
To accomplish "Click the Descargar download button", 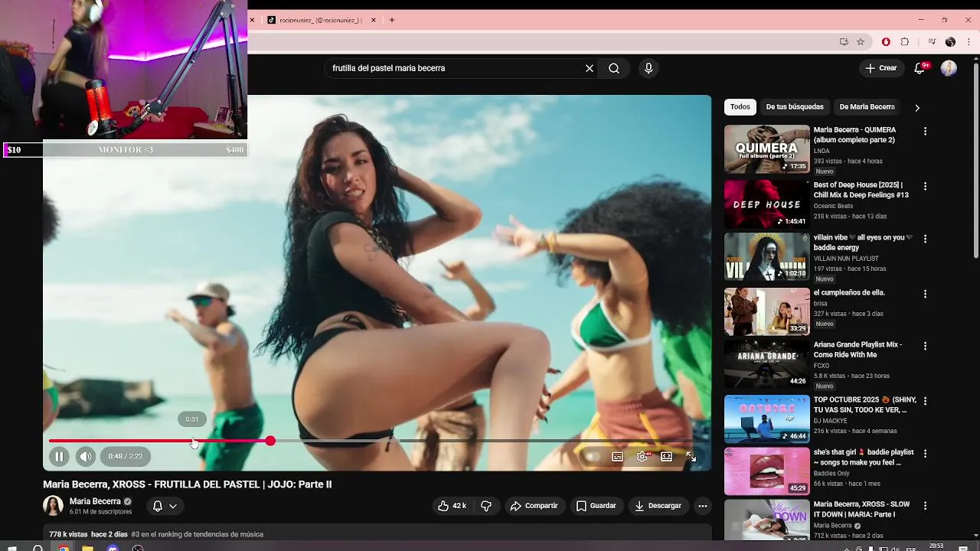I will pyautogui.click(x=658, y=506).
